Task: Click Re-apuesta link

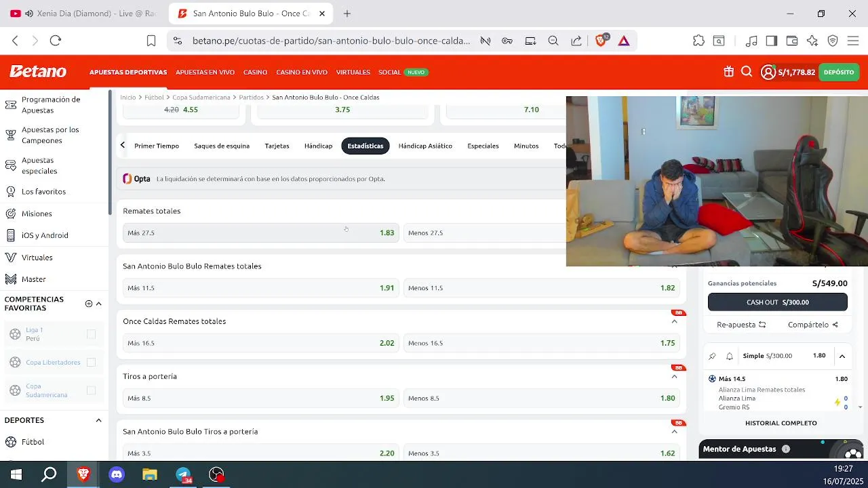Action: pyautogui.click(x=741, y=325)
